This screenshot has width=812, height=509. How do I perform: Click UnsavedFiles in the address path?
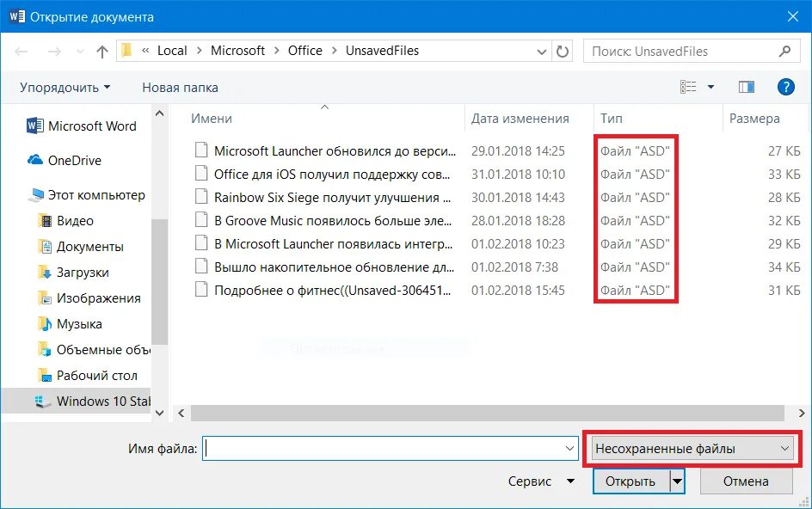382,51
